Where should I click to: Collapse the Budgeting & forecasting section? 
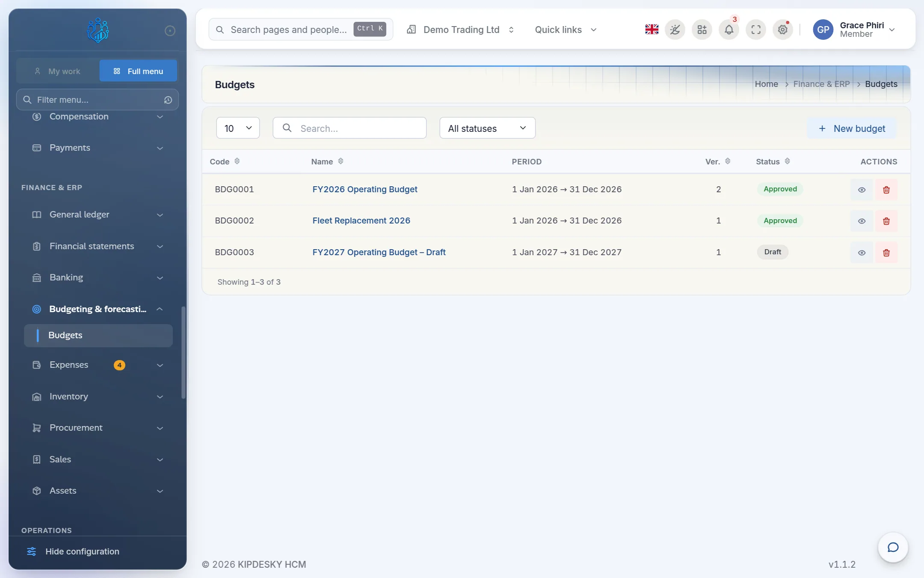tap(98, 309)
